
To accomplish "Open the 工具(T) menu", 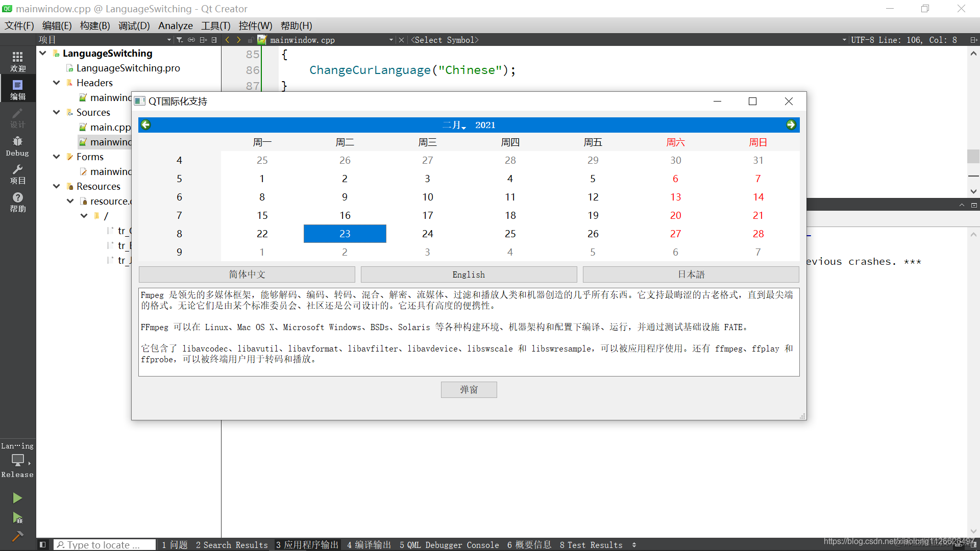I will point(215,26).
